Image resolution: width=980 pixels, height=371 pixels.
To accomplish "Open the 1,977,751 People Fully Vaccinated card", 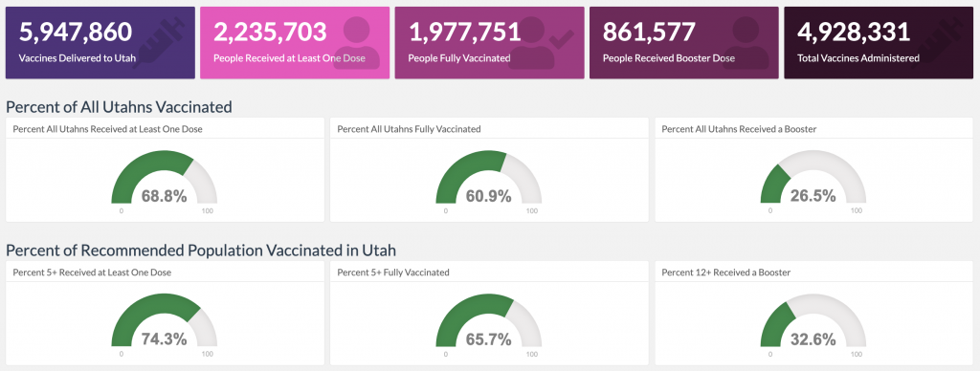I will 489,43.
